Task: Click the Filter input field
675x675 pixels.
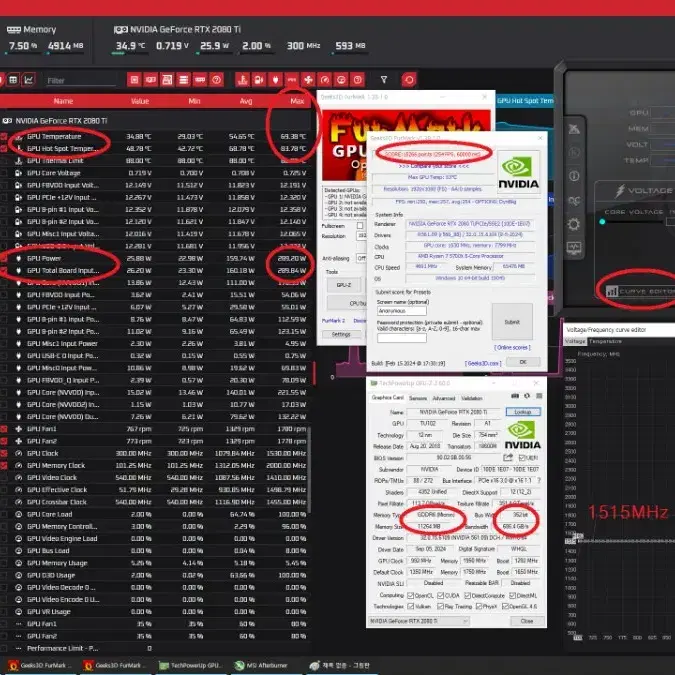Action: (x=80, y=81)
